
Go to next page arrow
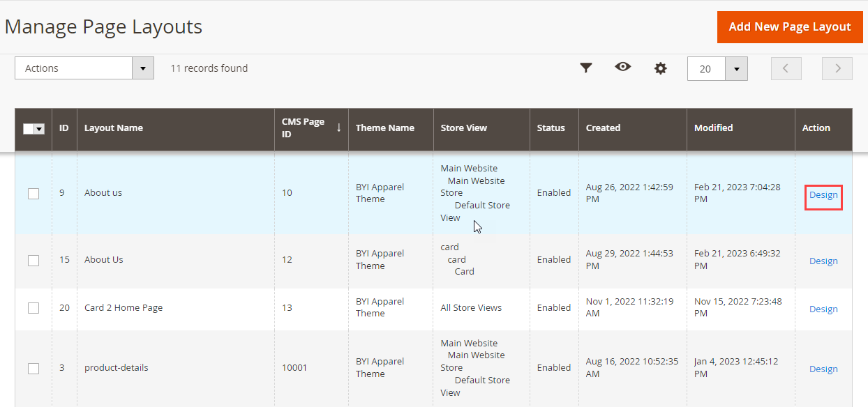point(837,68)
